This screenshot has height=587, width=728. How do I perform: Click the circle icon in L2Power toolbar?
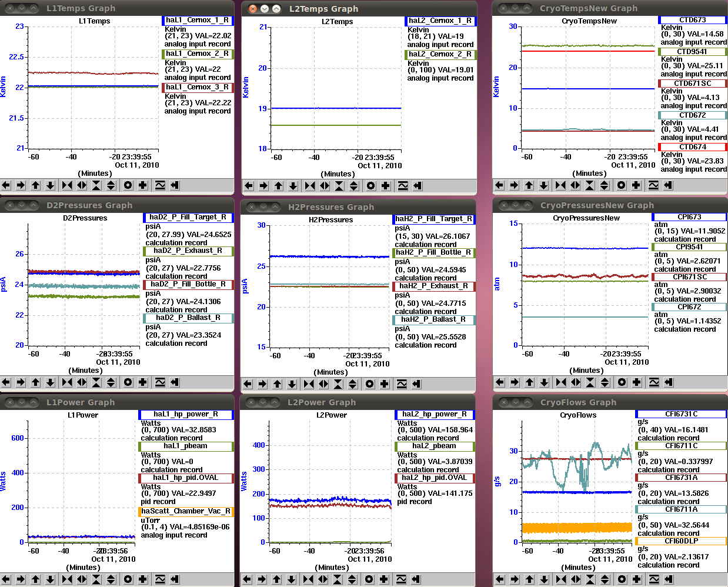point(369,579)
